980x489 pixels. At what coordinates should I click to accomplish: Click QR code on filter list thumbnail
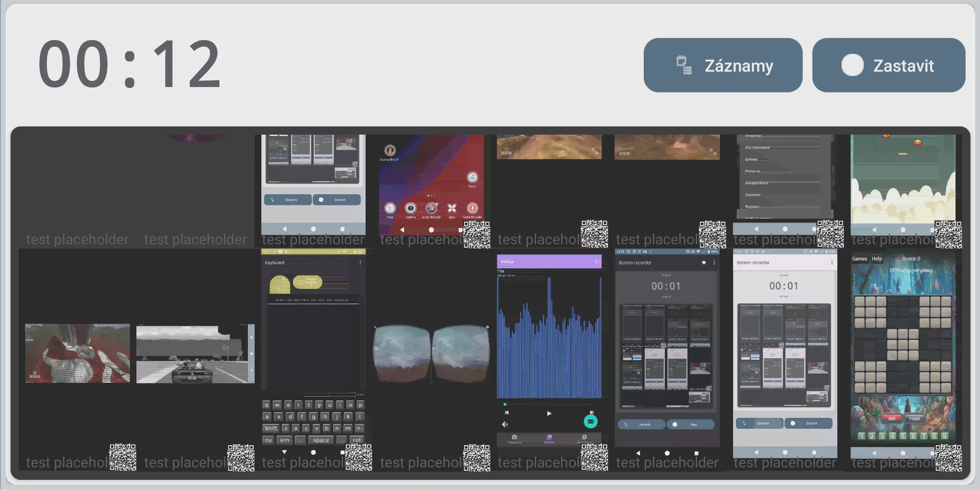coord(831,234)
